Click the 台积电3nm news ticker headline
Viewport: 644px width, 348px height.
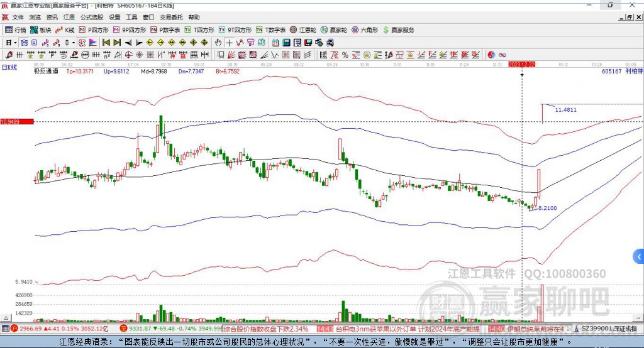408,329
